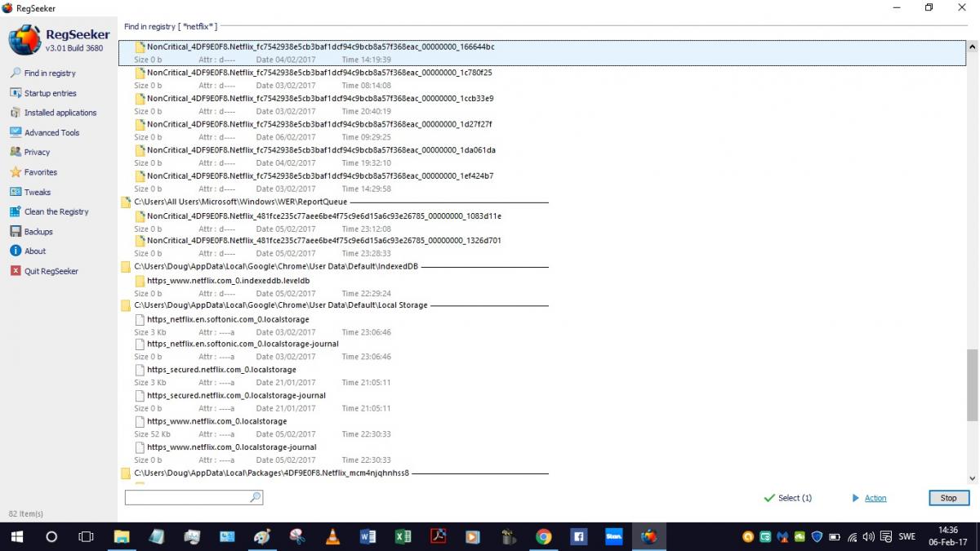Select the folder entry ending in 1c780f25

320,73
